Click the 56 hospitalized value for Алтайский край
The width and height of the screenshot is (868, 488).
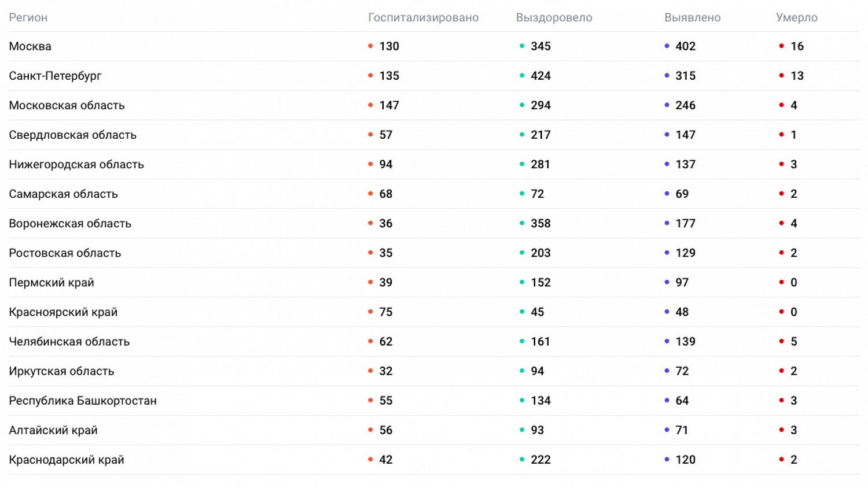click(386, 430)
